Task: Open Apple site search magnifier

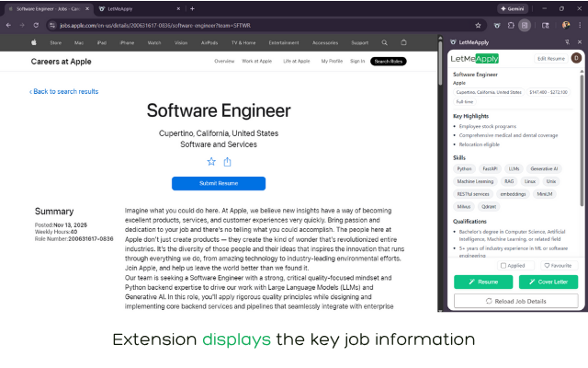Action: tap(384, 42)
